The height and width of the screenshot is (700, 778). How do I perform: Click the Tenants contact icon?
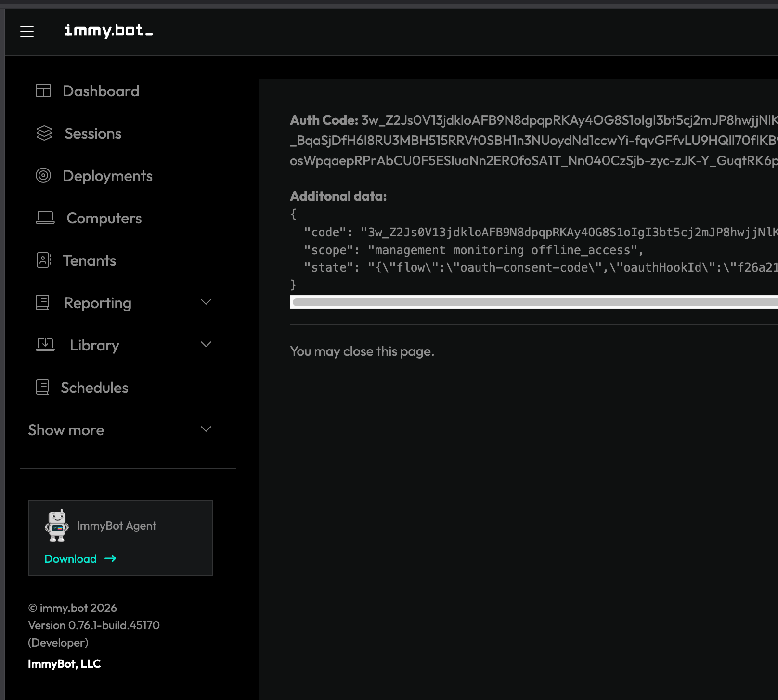(43, 260)
